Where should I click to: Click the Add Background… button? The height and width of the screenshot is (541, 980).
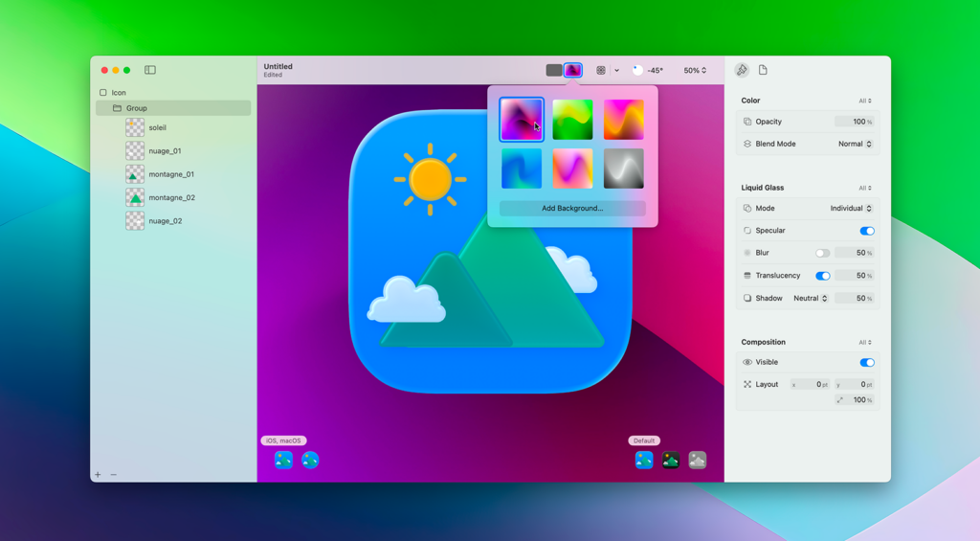point(572,209)
